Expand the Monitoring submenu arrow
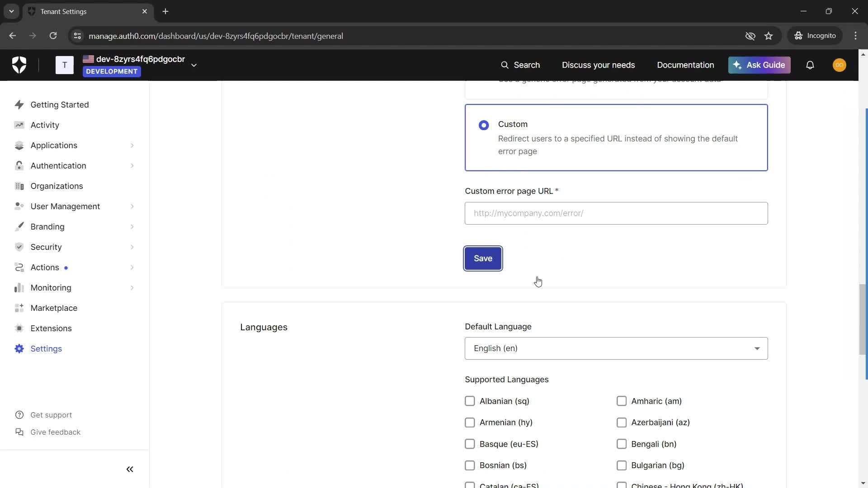Screen dimensions: 868x488 click(132, 288)
